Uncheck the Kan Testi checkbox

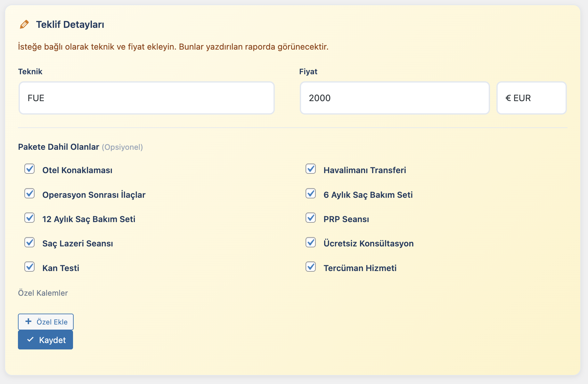coord(29,267)
